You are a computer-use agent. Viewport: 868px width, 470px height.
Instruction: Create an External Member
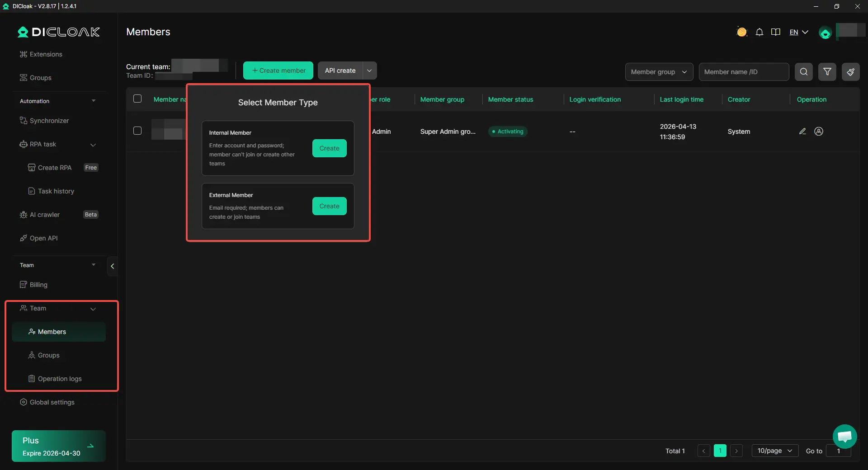pyautogui.click(x=329, y=206)
